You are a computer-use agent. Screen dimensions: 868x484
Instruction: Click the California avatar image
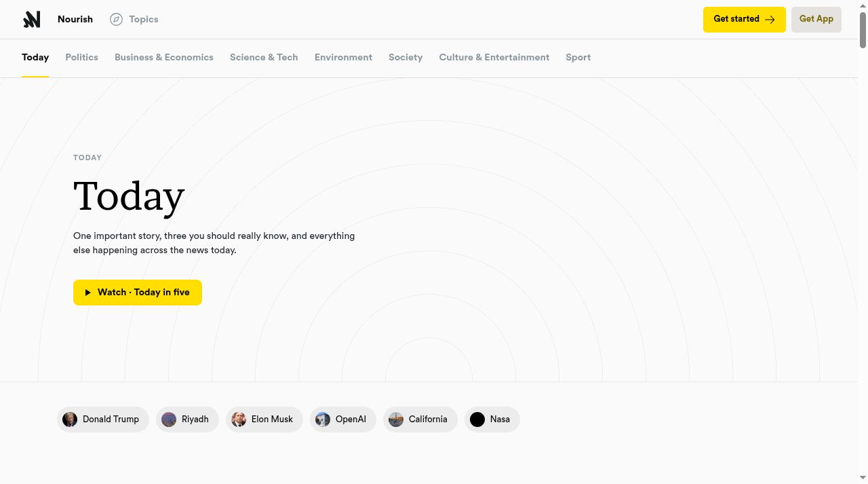[x=396, y=420]
